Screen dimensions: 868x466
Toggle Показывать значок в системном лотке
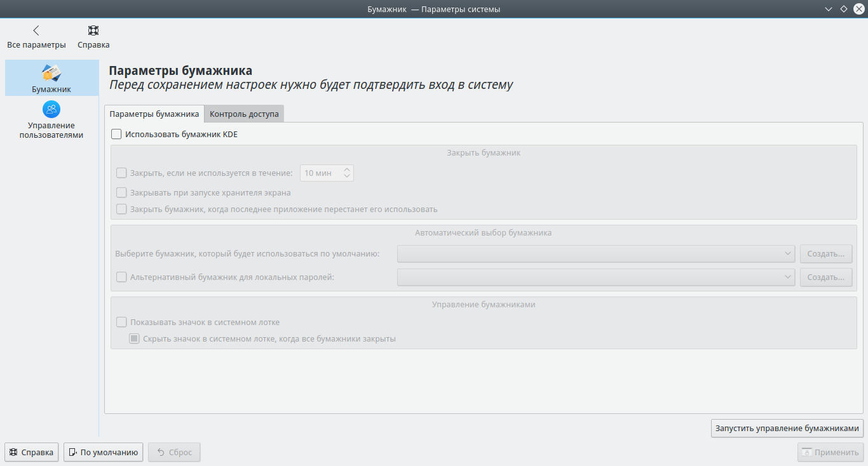(121, 322)
